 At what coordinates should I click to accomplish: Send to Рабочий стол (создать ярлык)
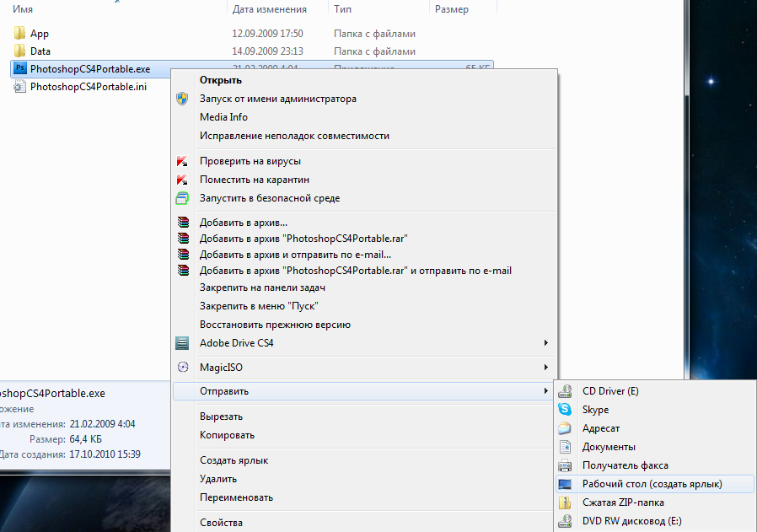click(655, 484)
